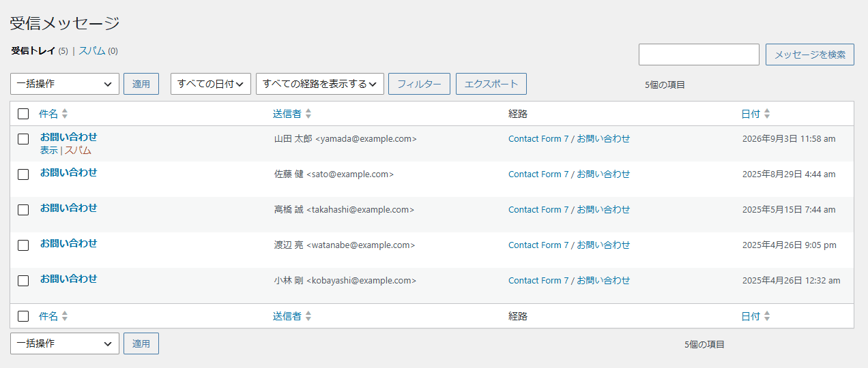Click date 2025年5月15日 7:44 am
Image resolution: width=868 pixels, height=368 pixels.
tap(789, 209)
